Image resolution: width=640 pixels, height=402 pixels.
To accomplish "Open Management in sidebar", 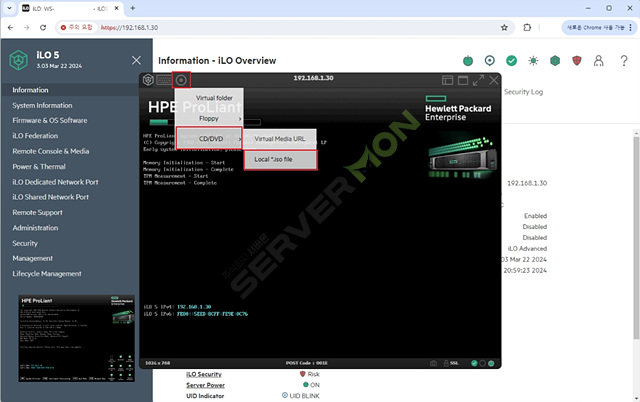I will [x=32, y=258].
